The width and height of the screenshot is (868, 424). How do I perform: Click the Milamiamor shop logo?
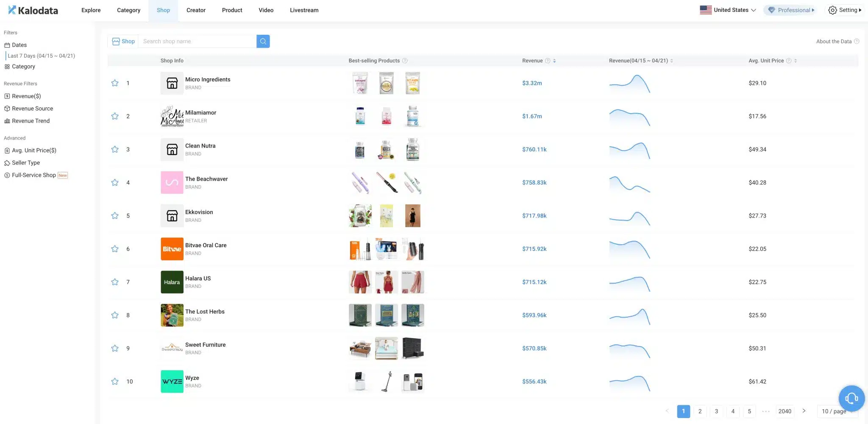pyautogui.click(x=172, y=116)
